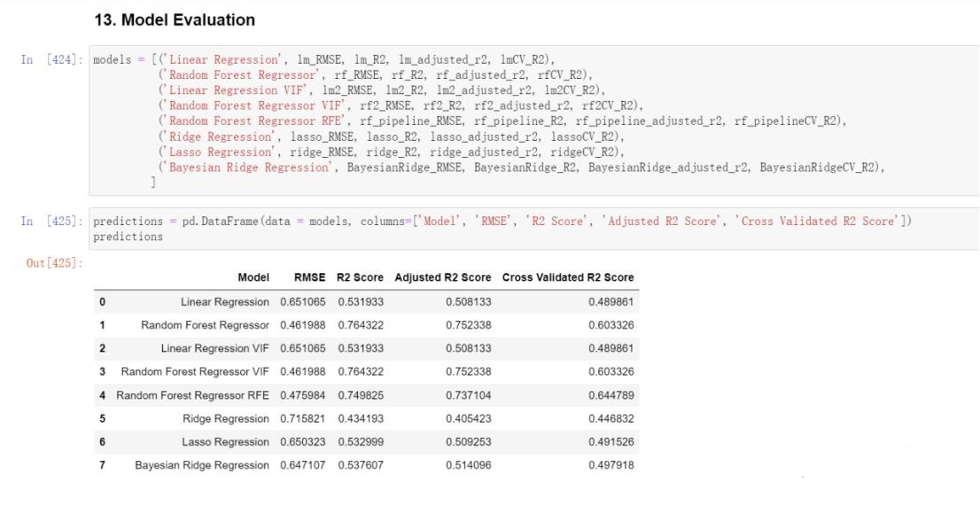This screenshot has width=980, height=506.
Task: Click the closing bracket of models list
Action: (154, 183)
